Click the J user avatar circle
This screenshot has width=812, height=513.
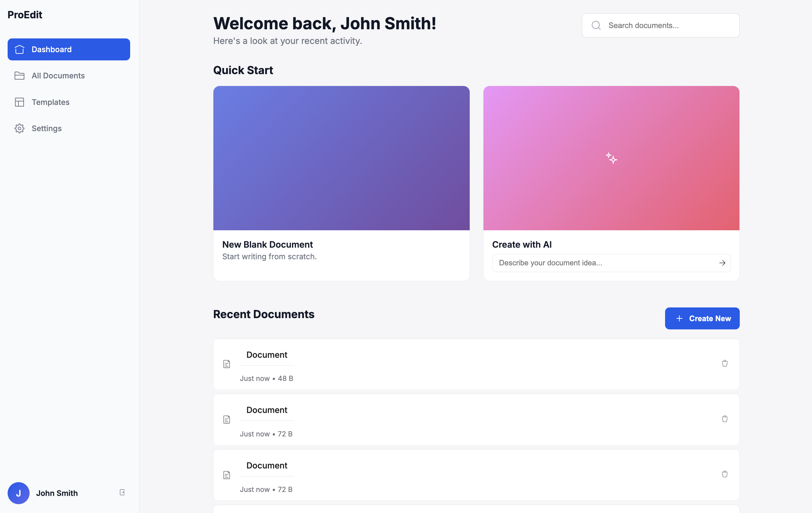tap(19, 493)
